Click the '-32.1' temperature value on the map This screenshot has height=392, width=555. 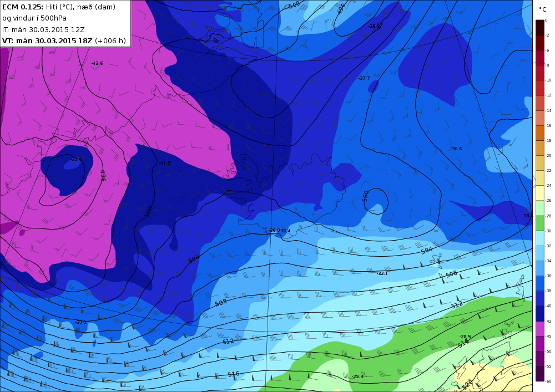coord(382,273)
